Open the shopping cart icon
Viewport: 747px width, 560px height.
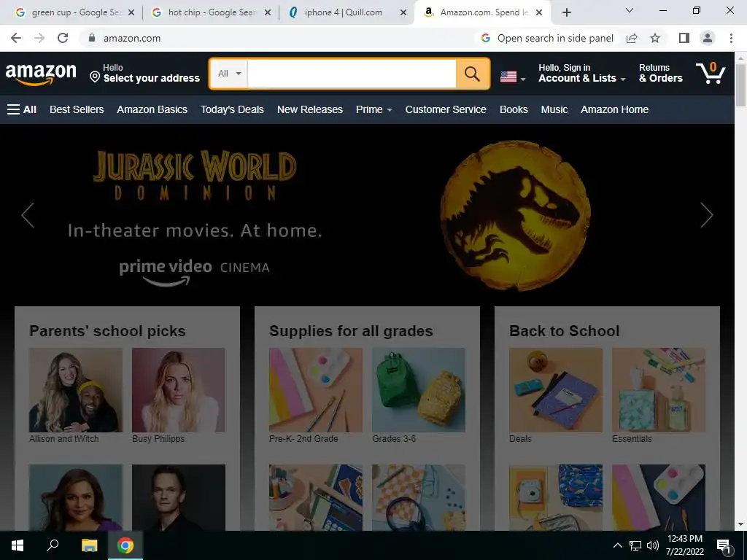pos(711,74)
